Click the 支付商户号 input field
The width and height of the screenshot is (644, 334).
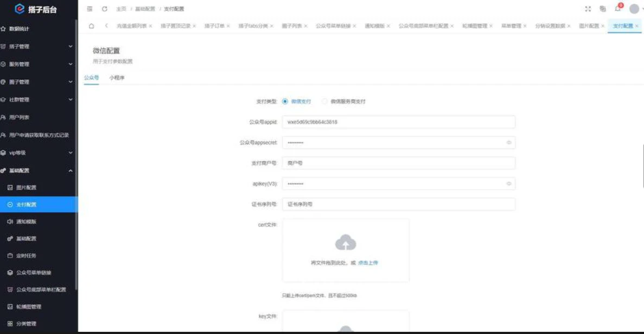click(x=398, y=163)
